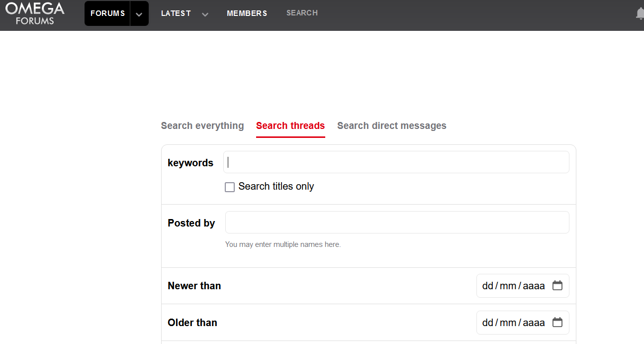Switch to Search direct messages tab

click(391, 126)
